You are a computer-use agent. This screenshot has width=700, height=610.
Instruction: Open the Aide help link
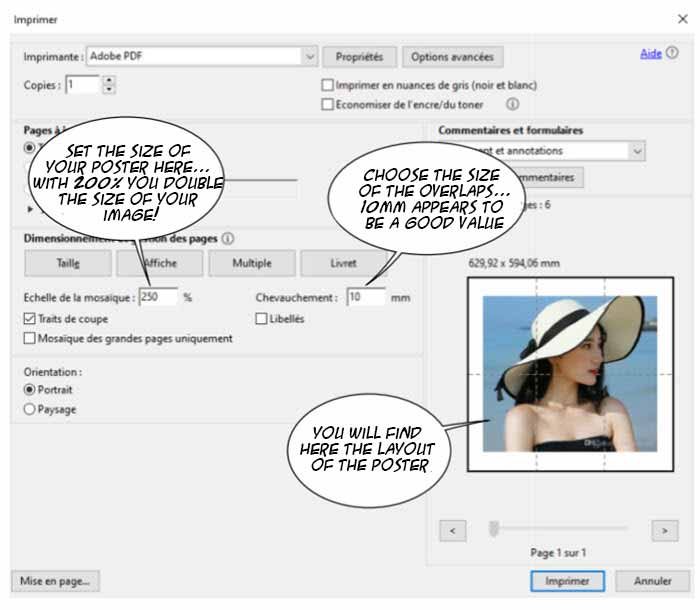click(650, 54)
